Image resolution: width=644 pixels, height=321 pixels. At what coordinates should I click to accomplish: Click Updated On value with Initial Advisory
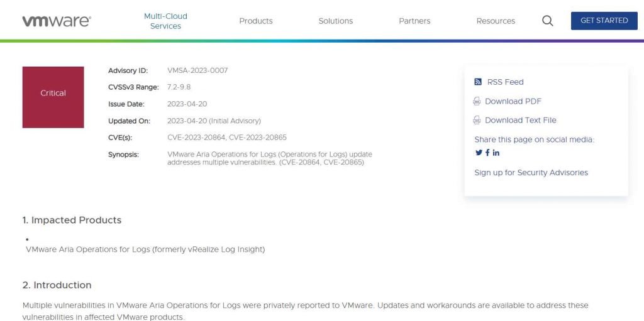pyautogui.click(x=214, y=121)
